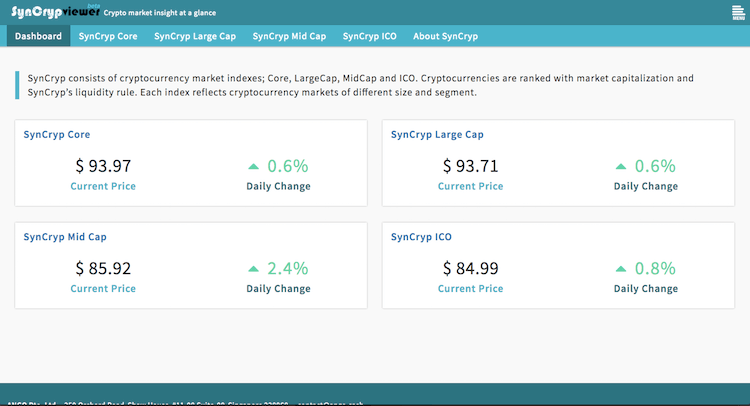Click the SynCryp indexes description paragraph
The image size is (750, 406).
(x=360, y=85)
